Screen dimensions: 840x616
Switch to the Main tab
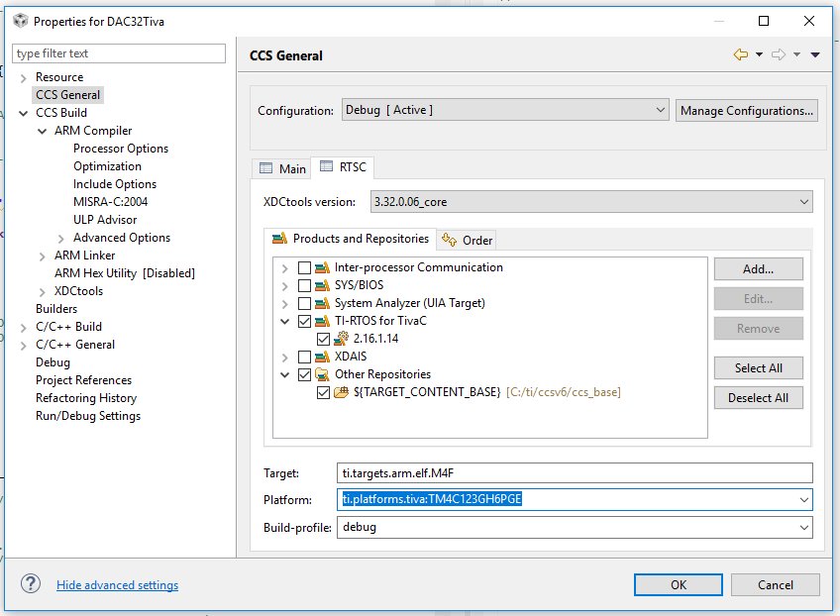point(281,168)
